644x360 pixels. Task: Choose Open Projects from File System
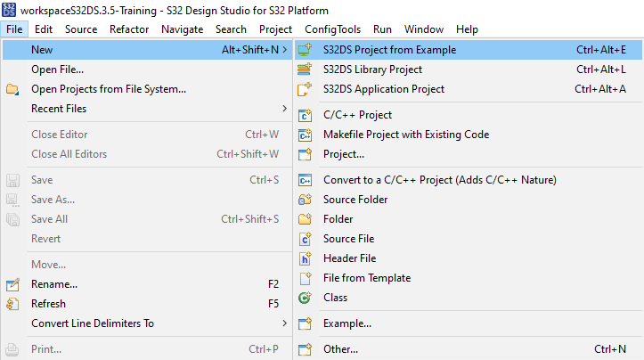coord(109,89)
